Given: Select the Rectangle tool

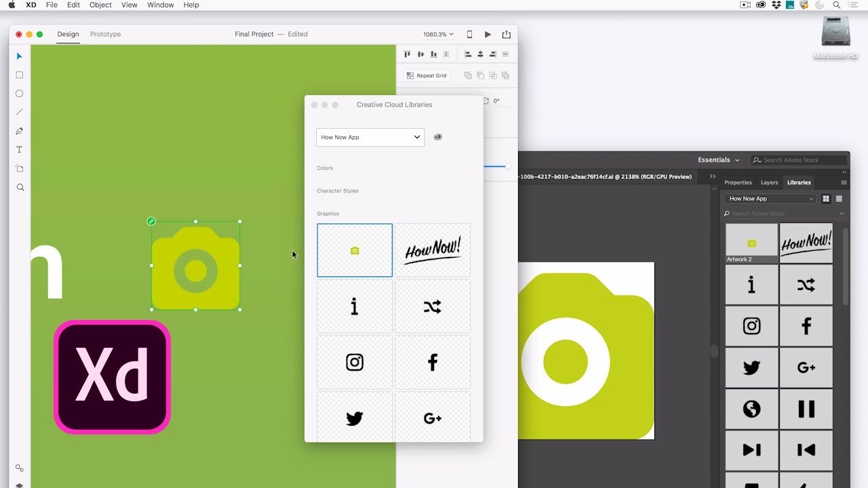Looking at the screenshot, I should click(x=19, y=75).
